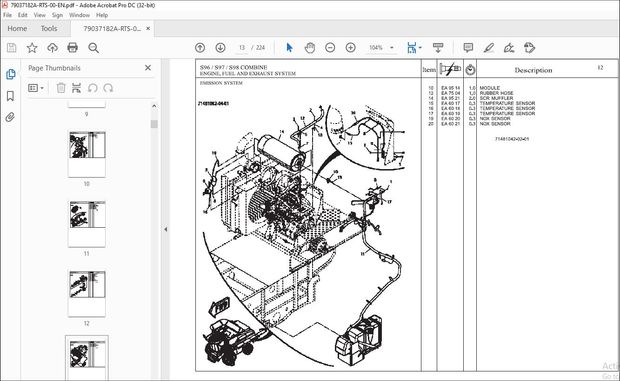Screen dimensions: 620x381
Task: Rotate page clockwise icon
Action: [x=108, y=88]
